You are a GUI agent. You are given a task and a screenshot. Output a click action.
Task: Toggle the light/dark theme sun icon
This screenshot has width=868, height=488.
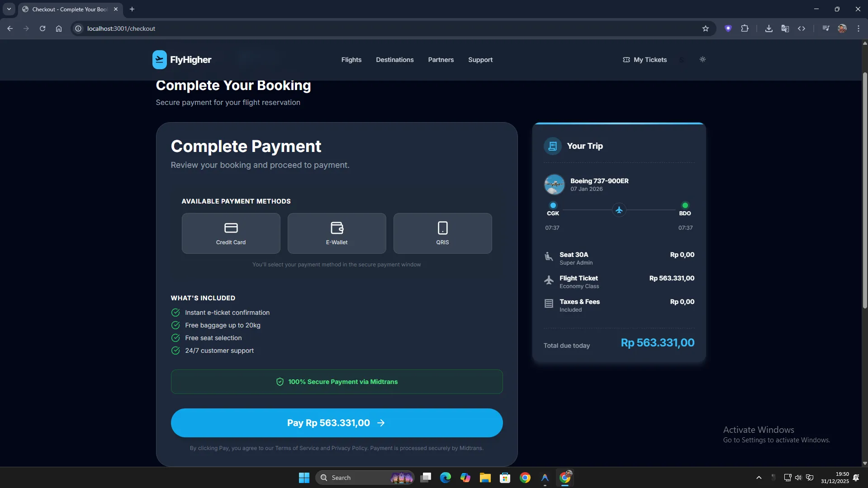click(x=702, y=59)
